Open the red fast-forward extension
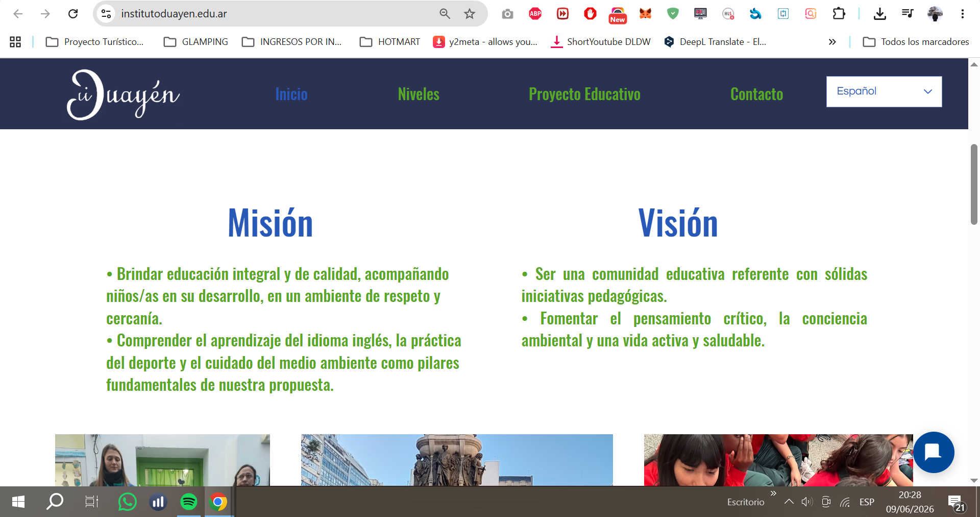The height and width of the screenshot is (517, 980). (x=562, y=14)
